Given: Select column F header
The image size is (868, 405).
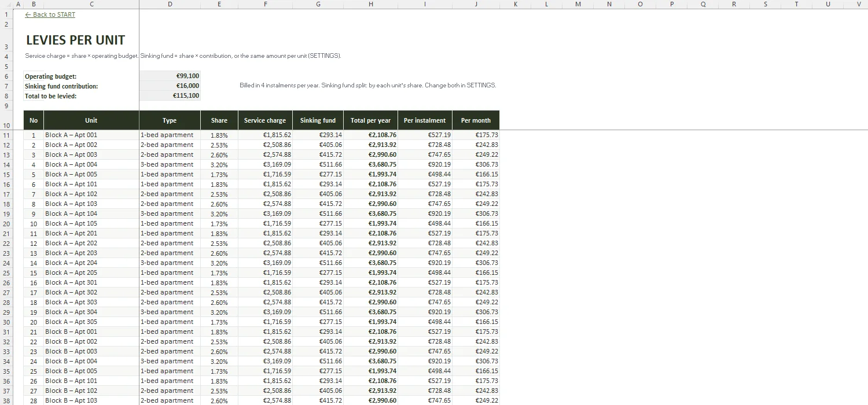Looking at the screenshot, I should click(265, 4).
